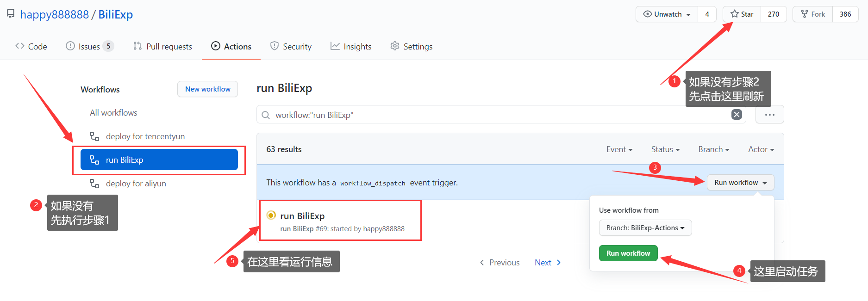
Task: Click the 63 results text
Action: [x=284, y=149]
